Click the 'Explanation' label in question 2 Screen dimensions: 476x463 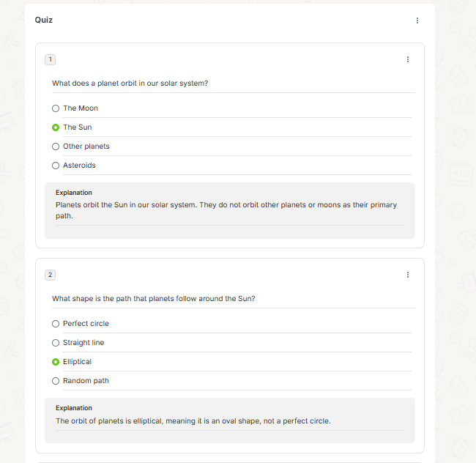[74, 408]
